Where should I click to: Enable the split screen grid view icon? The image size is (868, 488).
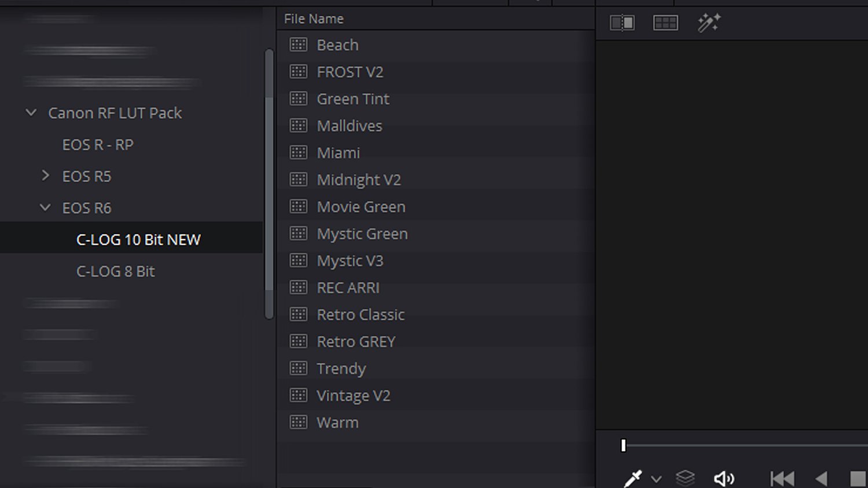[x=665, y=23]
